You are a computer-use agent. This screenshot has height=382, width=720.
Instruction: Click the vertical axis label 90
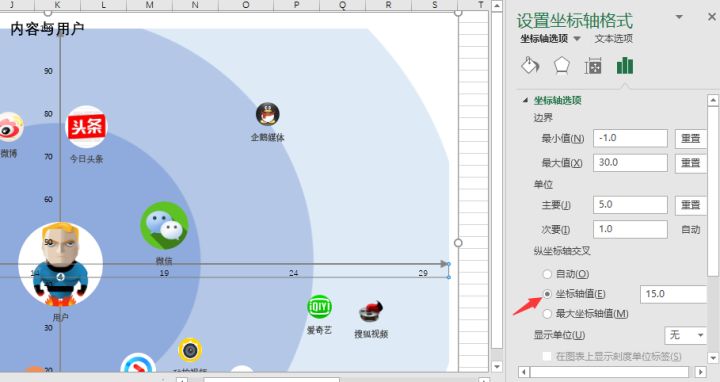(48, 71)
